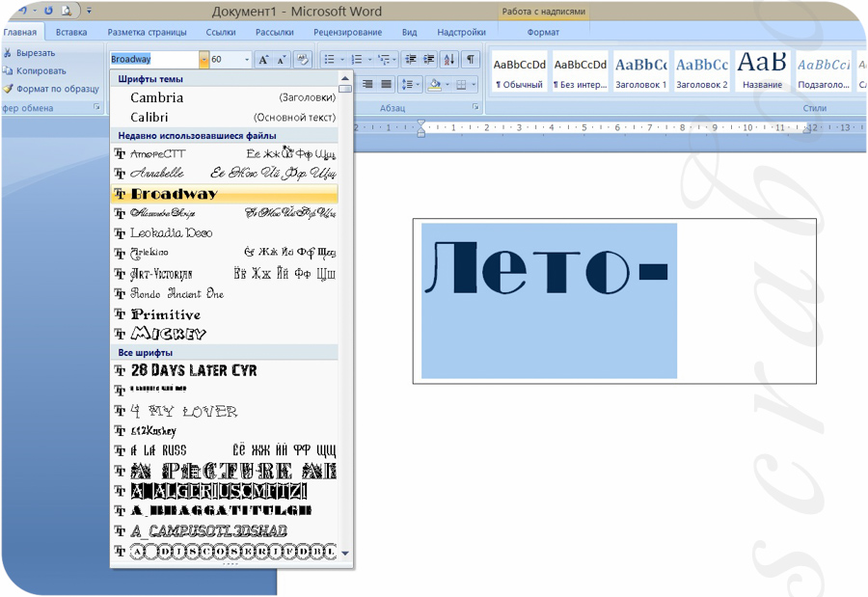Click the Align Right icon

pos(367,84)
